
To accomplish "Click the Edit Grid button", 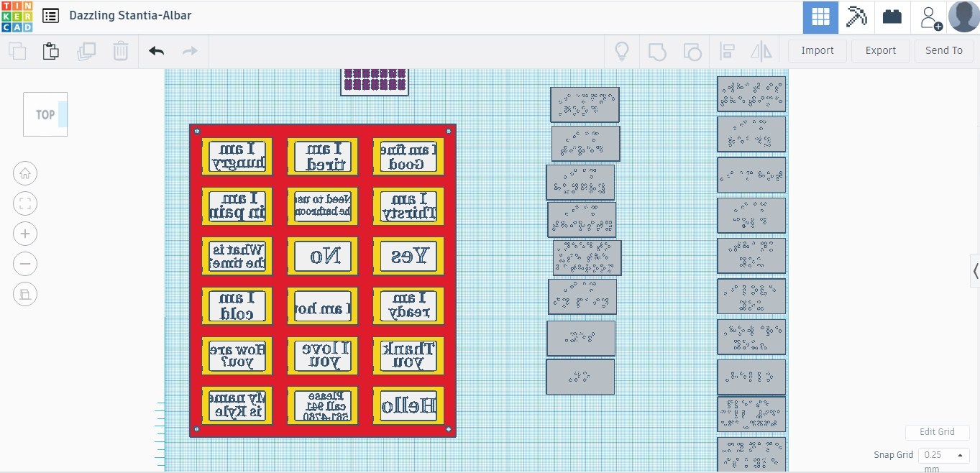I will coord(938,432).
